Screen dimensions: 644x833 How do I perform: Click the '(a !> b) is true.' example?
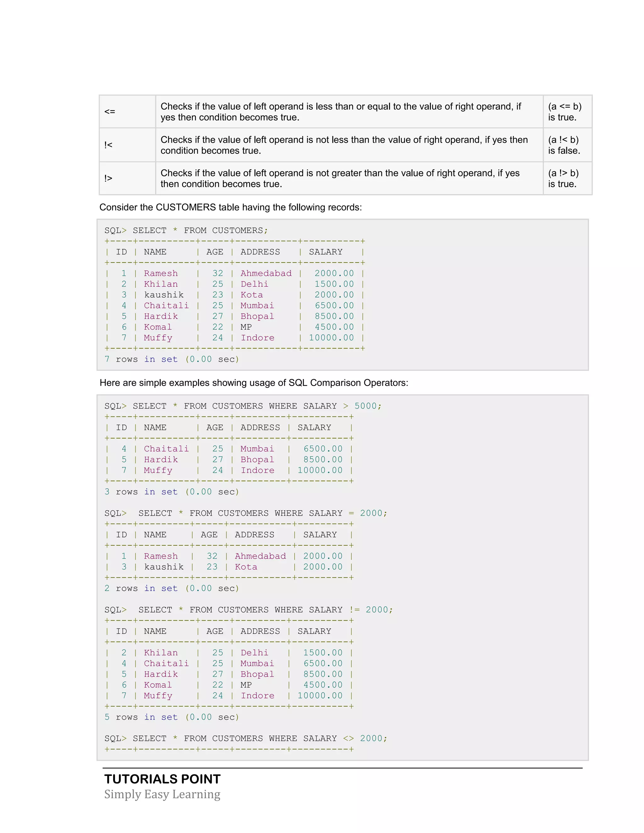[567, 178]
